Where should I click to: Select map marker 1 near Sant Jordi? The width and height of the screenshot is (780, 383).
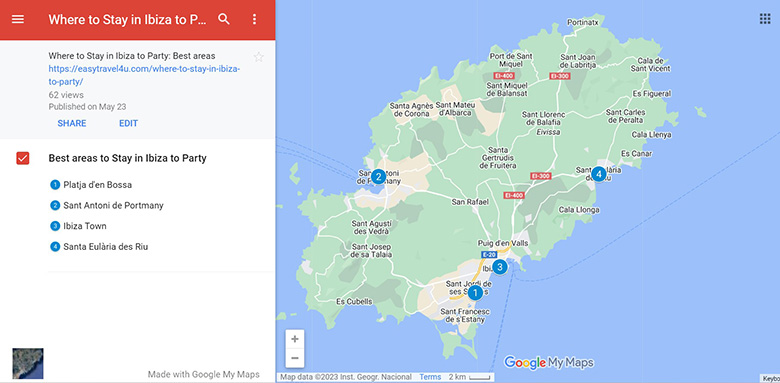tap(475, 292)
